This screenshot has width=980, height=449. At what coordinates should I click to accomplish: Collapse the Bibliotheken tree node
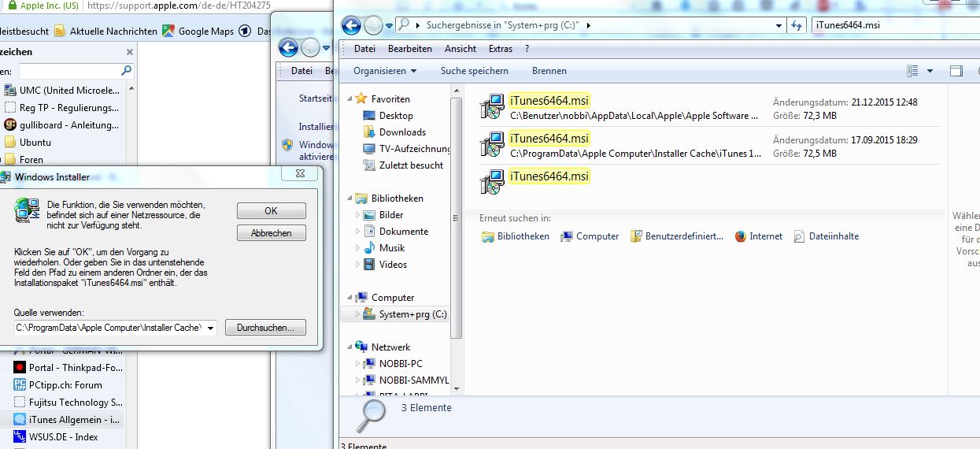point(349,199)
